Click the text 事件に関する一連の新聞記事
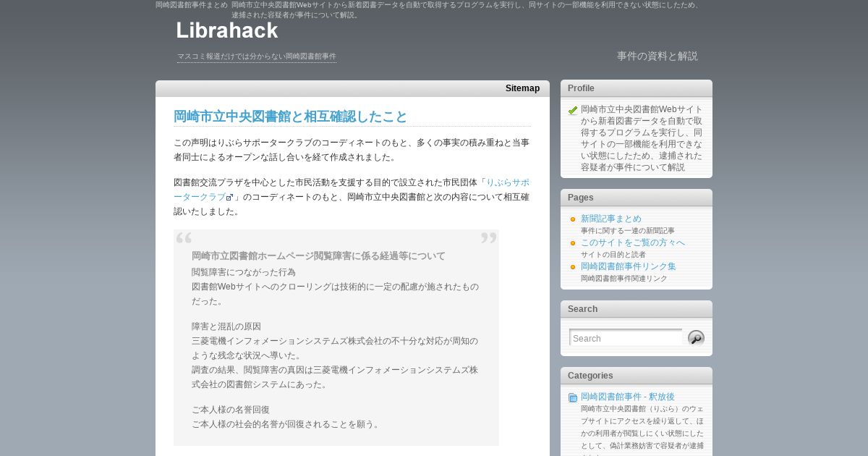This screenshot has width=868, height=456. coord(628,230)
